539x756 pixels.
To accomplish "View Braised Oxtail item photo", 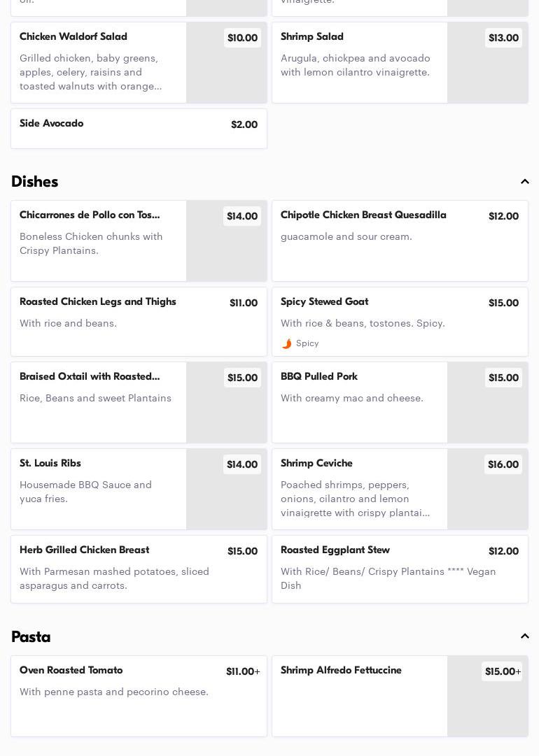I will 226,403.
